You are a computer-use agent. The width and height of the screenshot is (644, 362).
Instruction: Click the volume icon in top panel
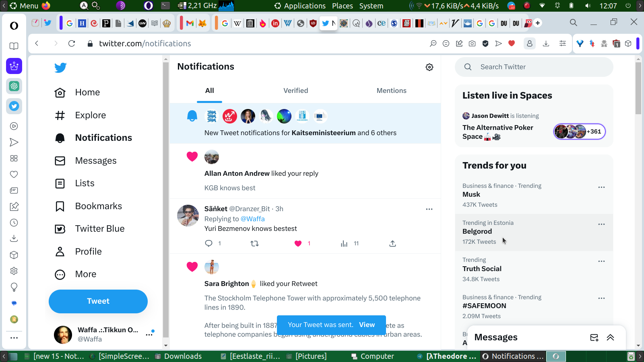click(588, 6)
